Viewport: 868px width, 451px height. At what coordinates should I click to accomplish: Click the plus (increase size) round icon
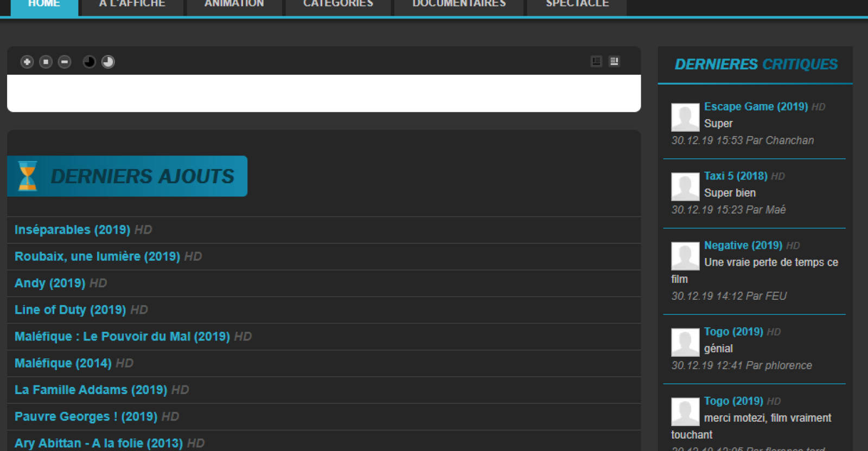click(27, 62)
